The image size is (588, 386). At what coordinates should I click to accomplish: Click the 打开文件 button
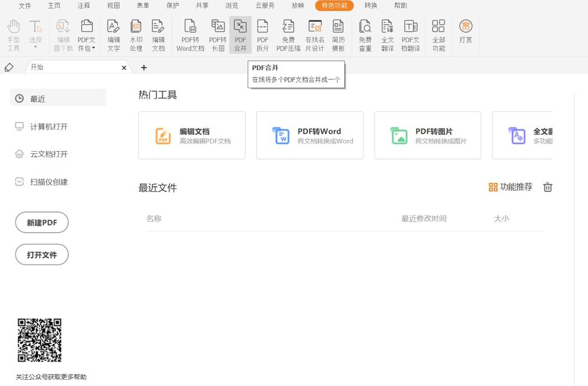(42, 255)
